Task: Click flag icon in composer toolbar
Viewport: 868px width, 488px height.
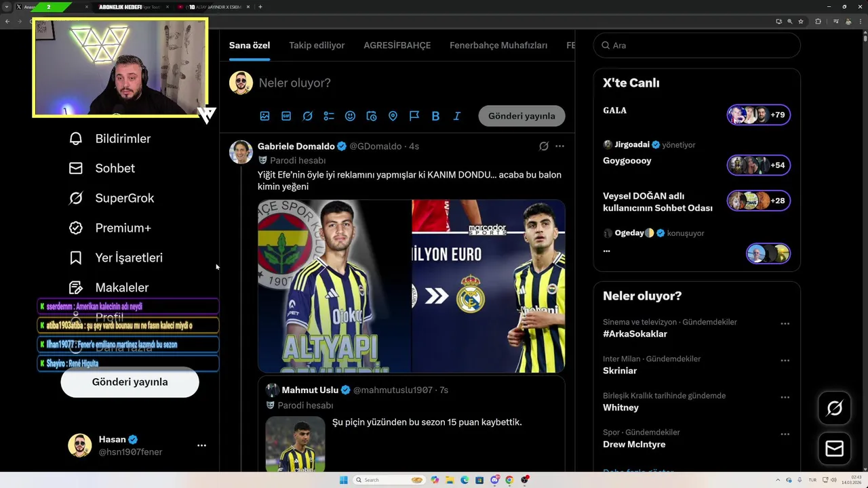Action: (414, 116)
